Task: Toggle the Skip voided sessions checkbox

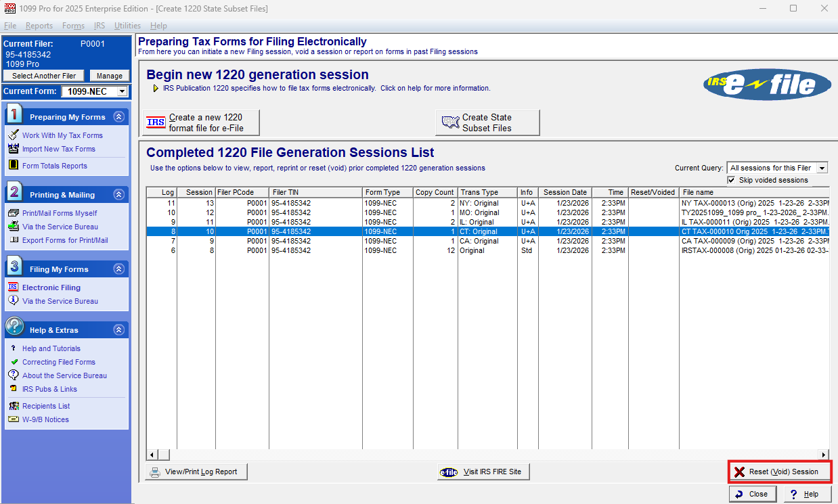Action: pyautogui.click(x=731, y=181)
